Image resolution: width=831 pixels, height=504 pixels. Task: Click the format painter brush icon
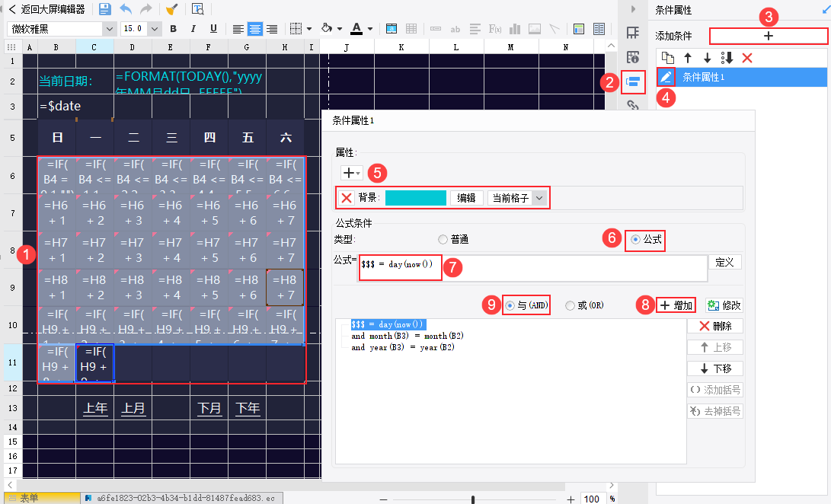click(x=171, y=9)
